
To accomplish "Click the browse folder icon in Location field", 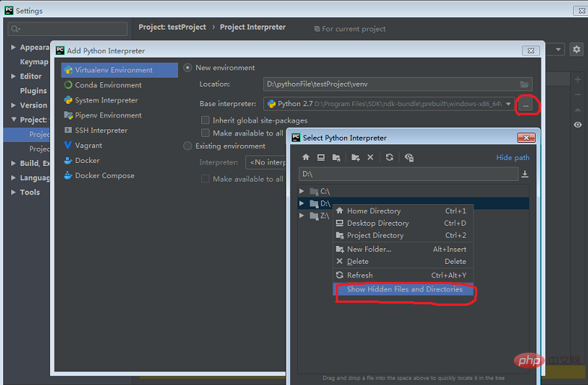I will (x=525, y=84).
